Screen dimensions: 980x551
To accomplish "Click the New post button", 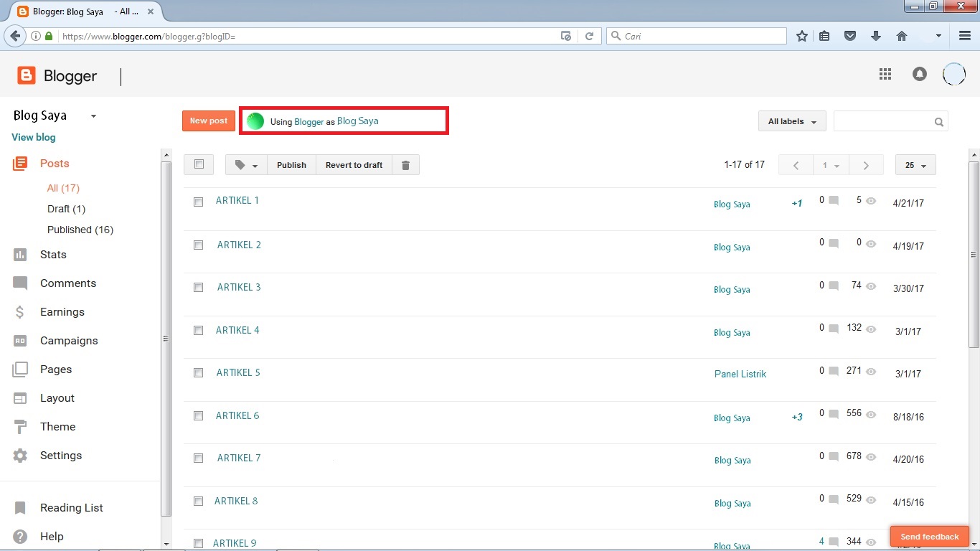I will [209, 121].
